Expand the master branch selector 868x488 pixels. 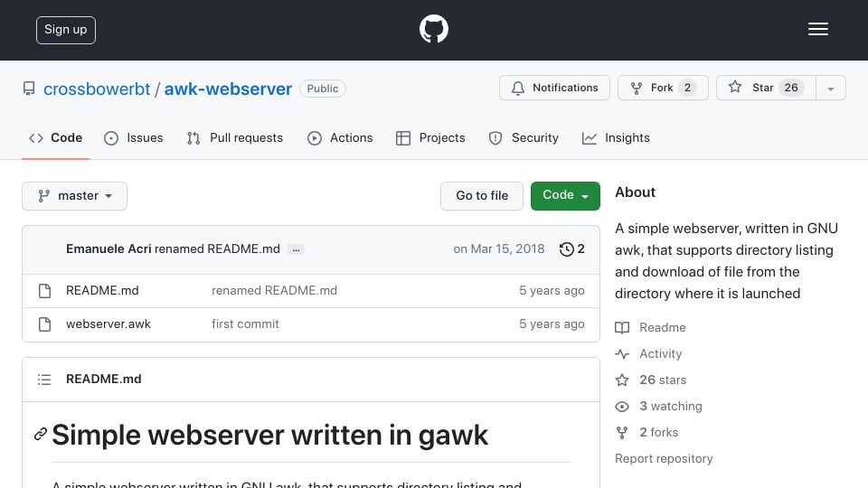pos(75,196)
